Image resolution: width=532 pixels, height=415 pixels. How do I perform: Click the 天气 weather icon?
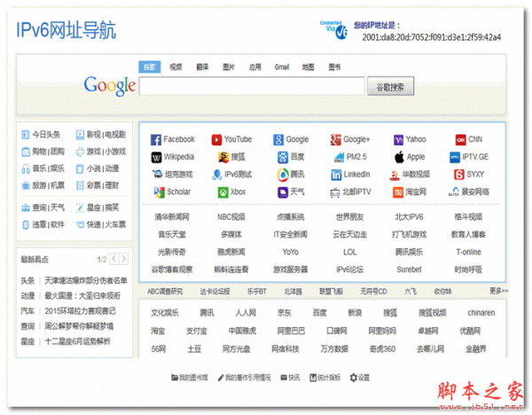283,192
